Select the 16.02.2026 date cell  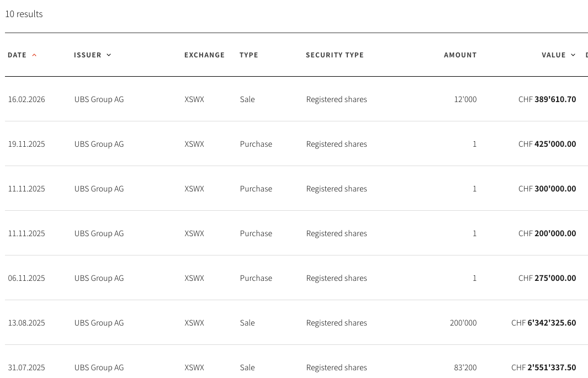27,100
